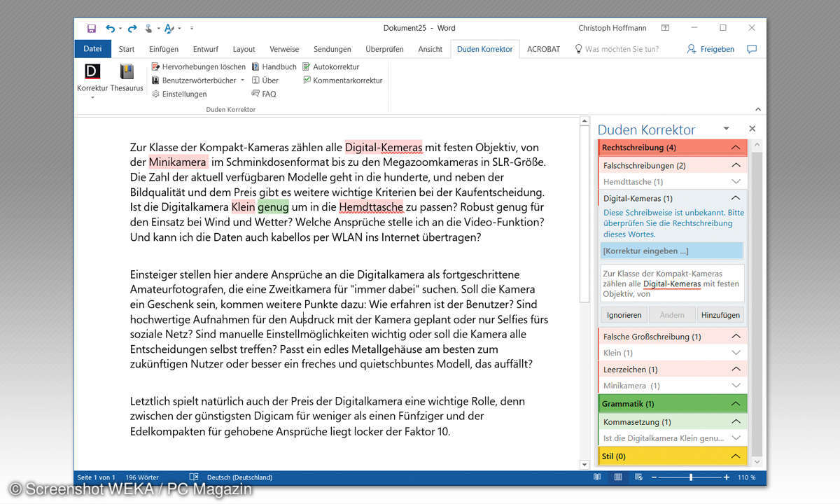Click the zoom slider handle

(691, 477)
